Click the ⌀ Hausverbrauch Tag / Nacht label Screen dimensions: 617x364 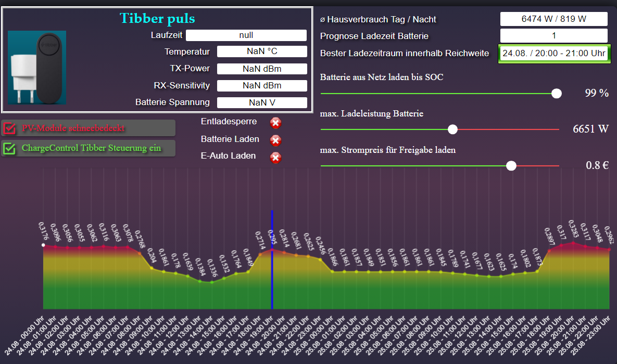tap(378, 19)
